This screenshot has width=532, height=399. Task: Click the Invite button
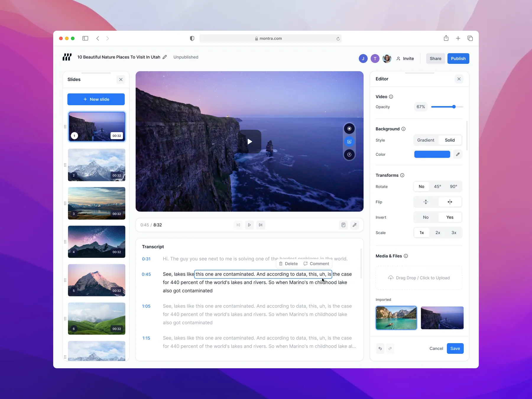(x=405, y=59)
